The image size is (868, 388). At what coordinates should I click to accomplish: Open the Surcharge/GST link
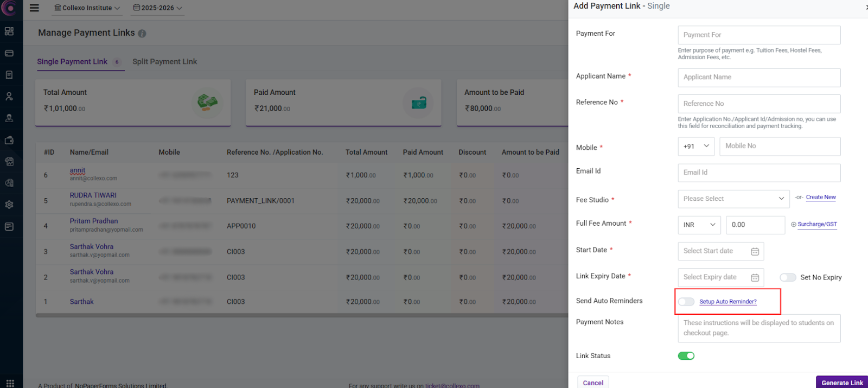click(x=817, y=224)
